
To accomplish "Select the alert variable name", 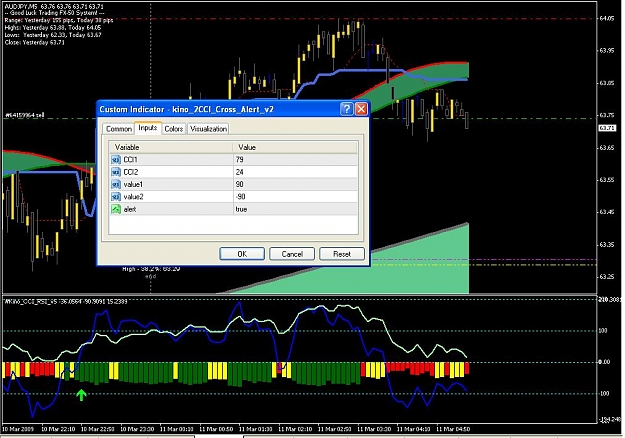I will pos(130,209).
